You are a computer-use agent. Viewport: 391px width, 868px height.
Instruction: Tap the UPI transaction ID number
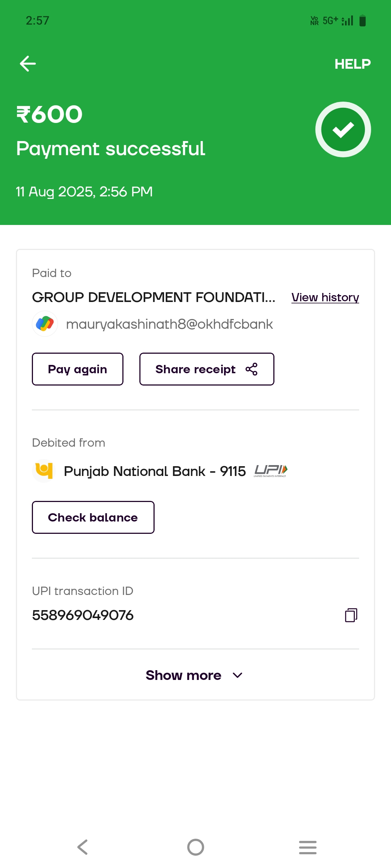(x=83, y=615)
